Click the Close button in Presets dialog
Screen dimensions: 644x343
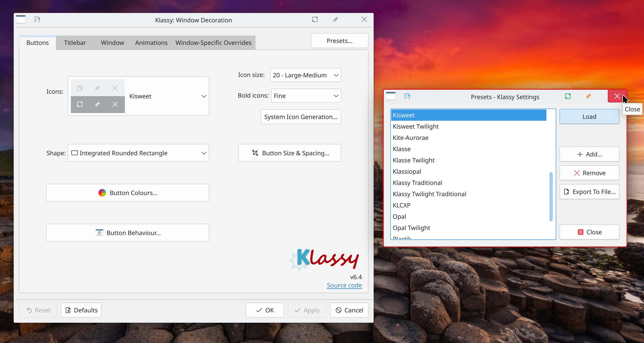coord(589,232)
